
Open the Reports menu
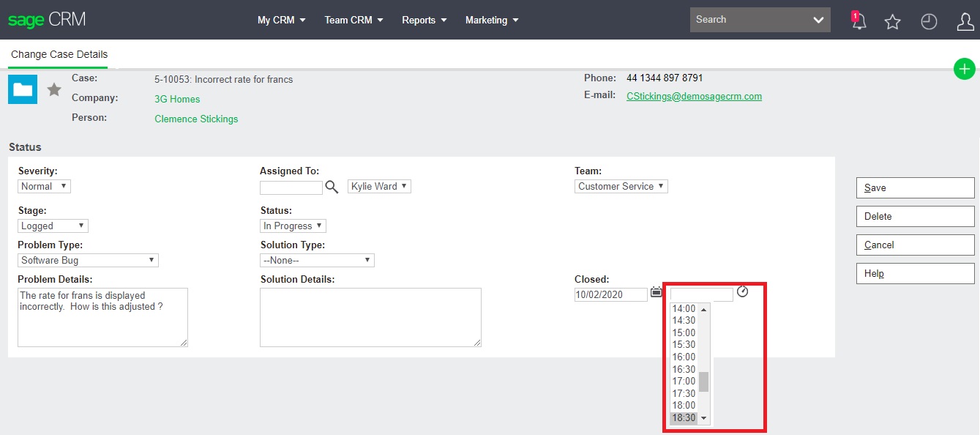click(x=424, y=20)
